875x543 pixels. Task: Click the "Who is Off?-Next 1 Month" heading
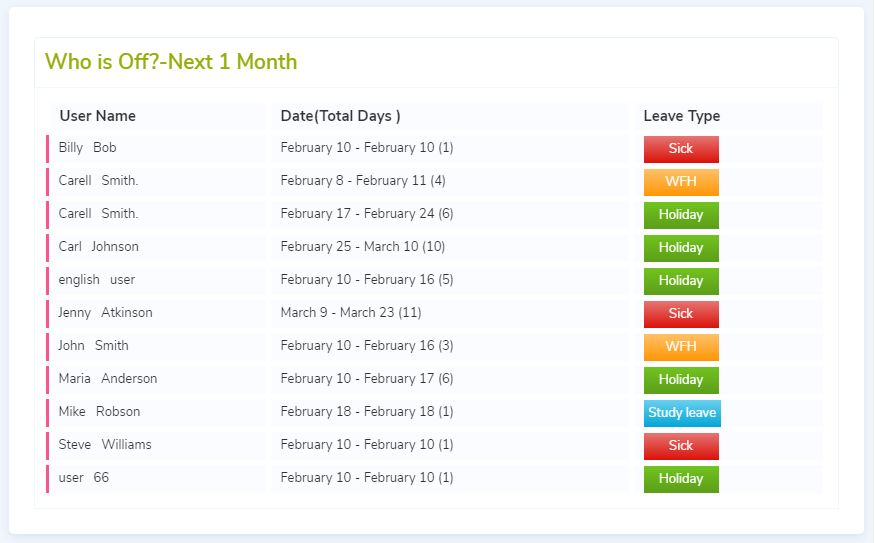(x=171, y=62)
